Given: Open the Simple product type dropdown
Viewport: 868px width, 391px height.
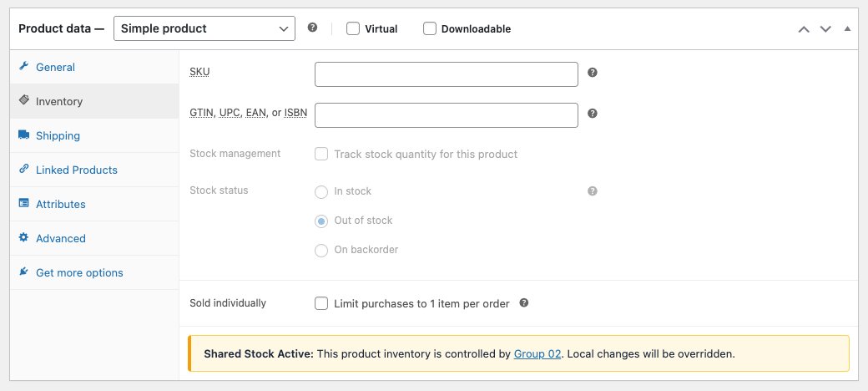Looking at the screenshot, I should (204, 28).
